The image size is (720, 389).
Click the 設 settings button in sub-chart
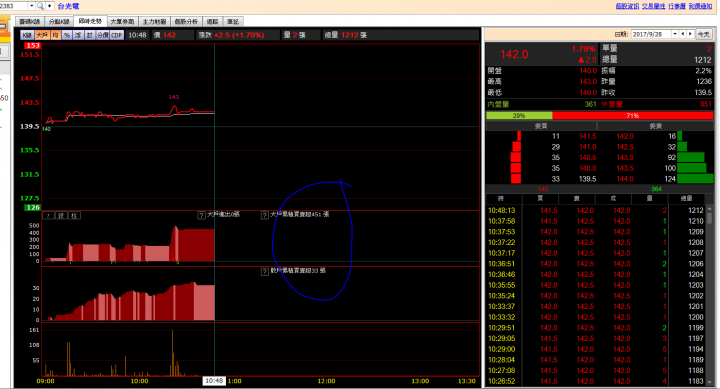(x=61, y=215)
